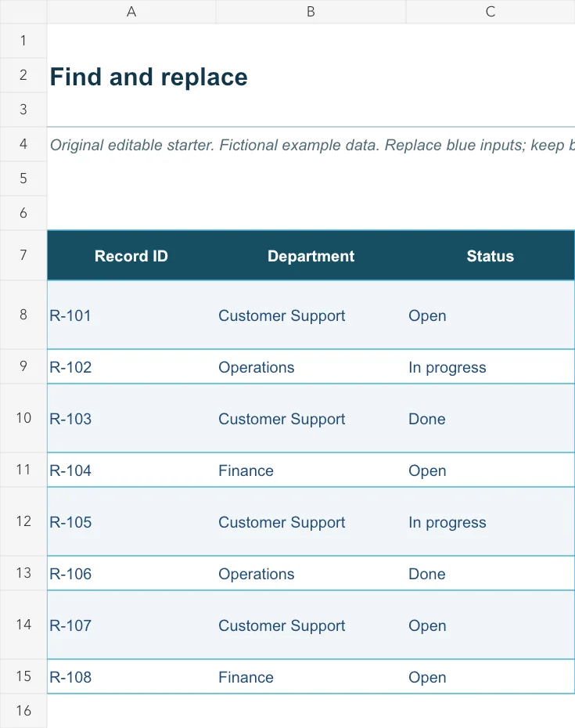Select cell containing R-102

click(131, 366)
